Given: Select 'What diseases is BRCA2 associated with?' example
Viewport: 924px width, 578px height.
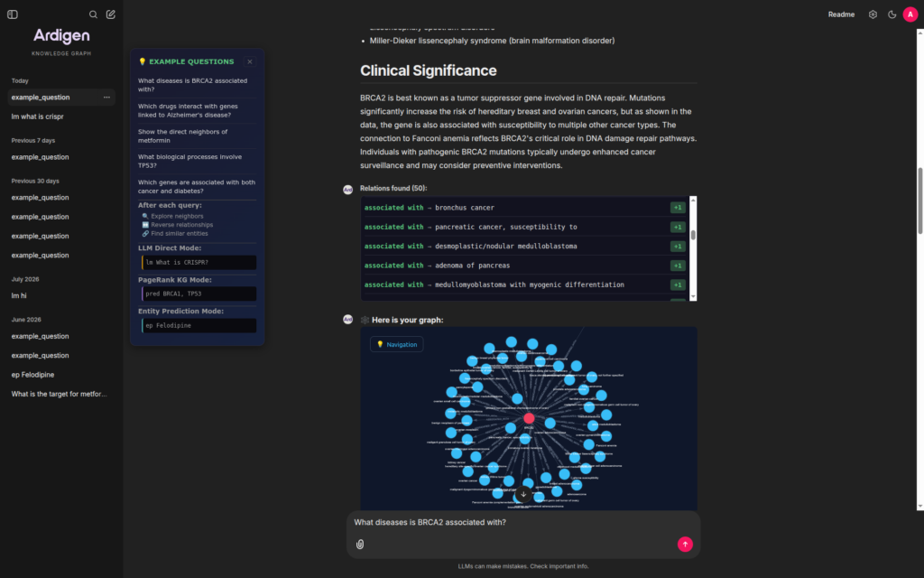Looking at the screenshot, I should tap(197, 85).
